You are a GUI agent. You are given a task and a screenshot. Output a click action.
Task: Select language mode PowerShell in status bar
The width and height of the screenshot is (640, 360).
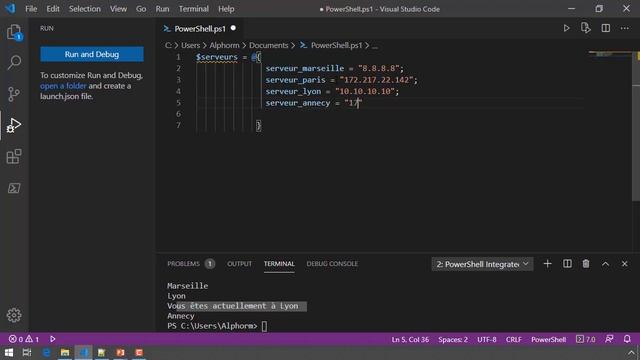click(548, 339)
